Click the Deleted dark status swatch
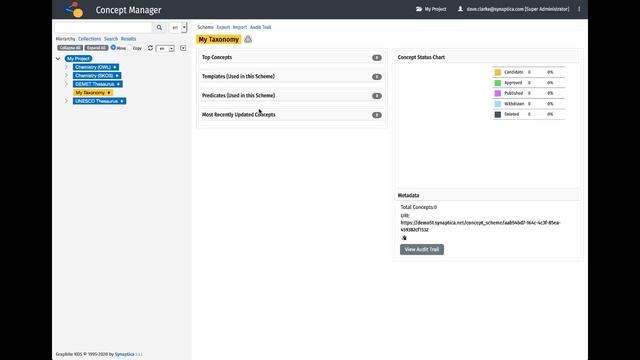This screenshot has height=360, width=640. pos(498,115)
